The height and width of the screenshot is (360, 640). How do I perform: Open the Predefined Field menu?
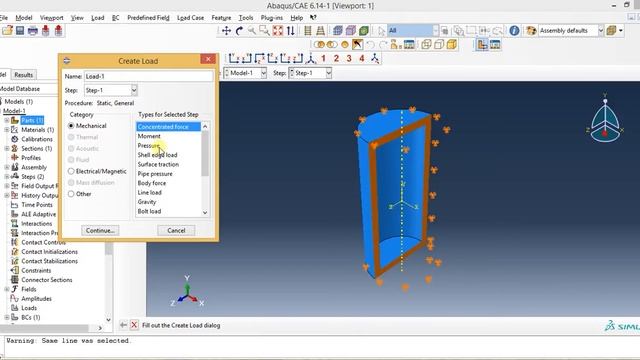click(x=148, y=18)
